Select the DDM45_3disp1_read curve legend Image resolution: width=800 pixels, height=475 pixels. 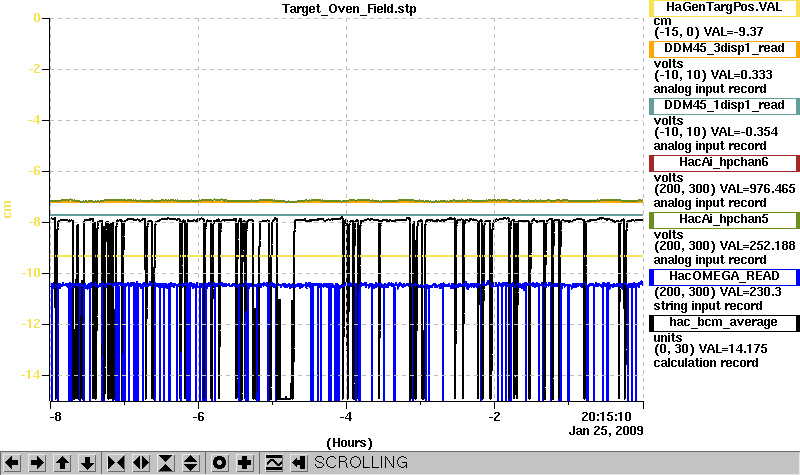pyautogui.click(x=724, y=48)
